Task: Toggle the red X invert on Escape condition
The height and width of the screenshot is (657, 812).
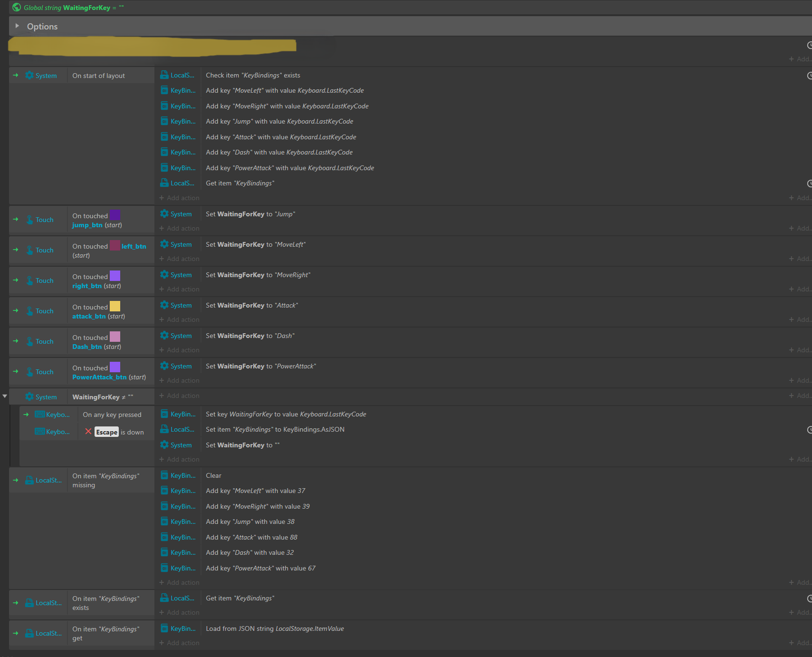Action: pos(88,432)
